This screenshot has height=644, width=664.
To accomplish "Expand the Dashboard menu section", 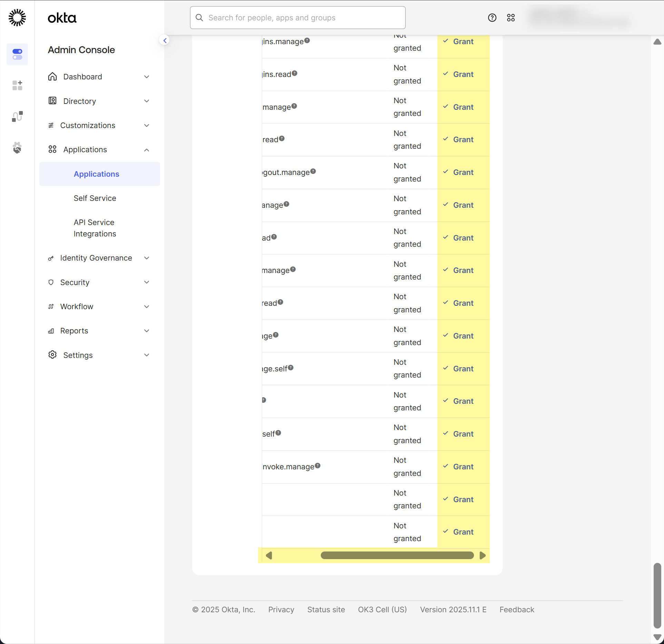I will pos(147,77).
